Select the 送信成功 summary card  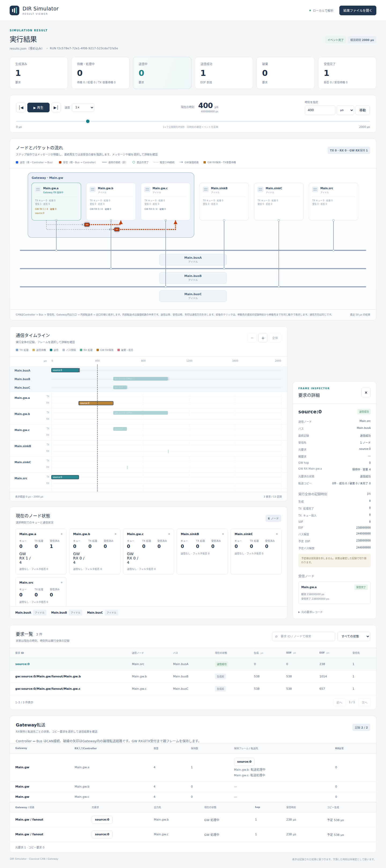[x=224, y=73]
